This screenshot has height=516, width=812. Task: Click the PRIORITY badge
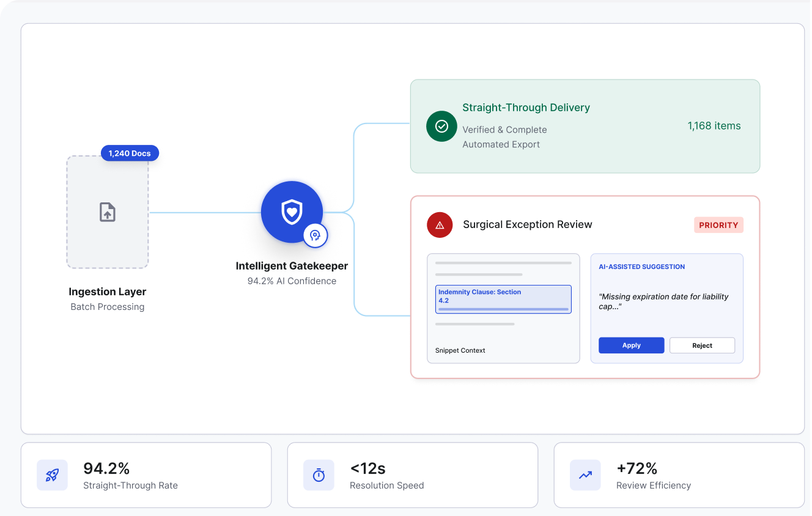[x=718, y=225]
